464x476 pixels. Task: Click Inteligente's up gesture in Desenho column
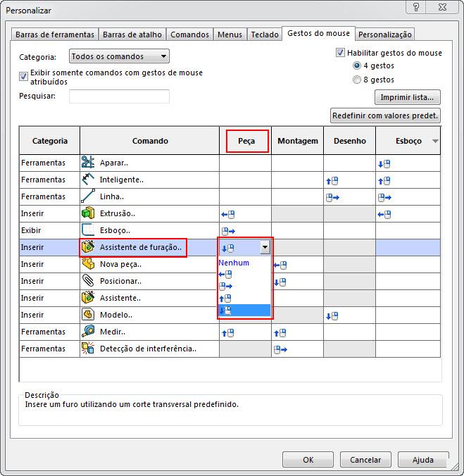[x=332, y=181]
